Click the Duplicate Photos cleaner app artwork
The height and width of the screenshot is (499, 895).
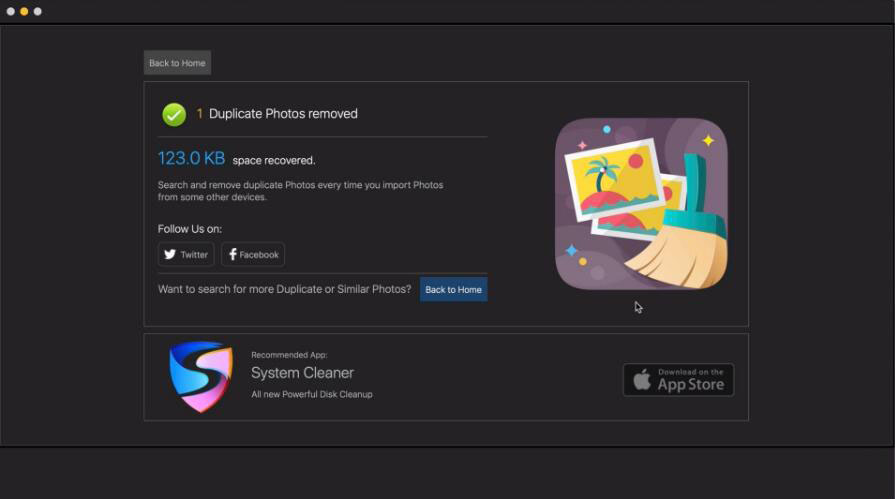tap(641, 204)
